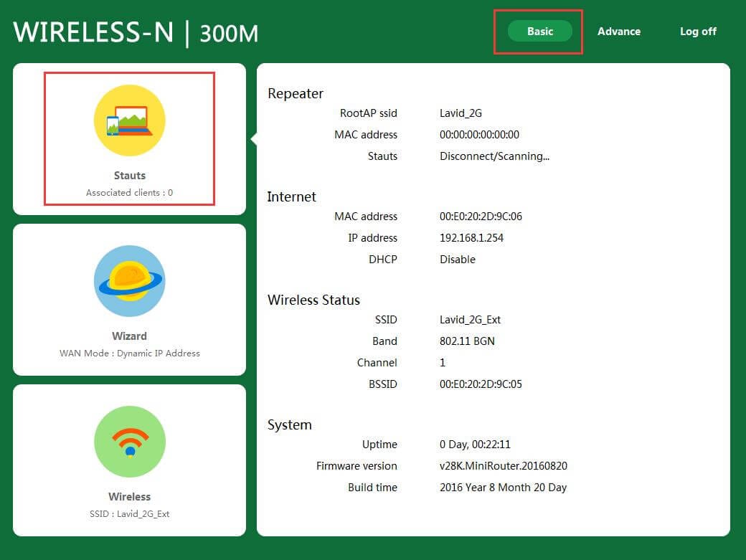The width and height of the screenshot is (746, 560).
Task: Click the firmware version v28K.MiniRouter.20160820
Action: pos(503,466)
